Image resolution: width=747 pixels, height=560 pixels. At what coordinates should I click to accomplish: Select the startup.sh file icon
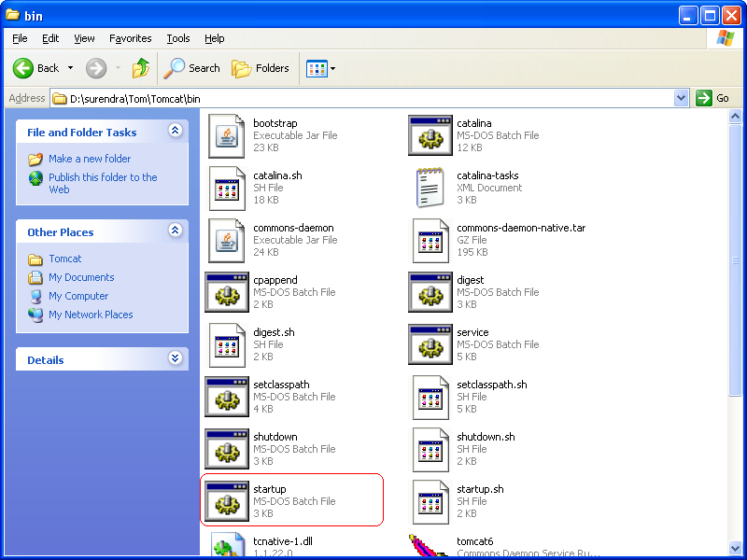tap(430, 502)
